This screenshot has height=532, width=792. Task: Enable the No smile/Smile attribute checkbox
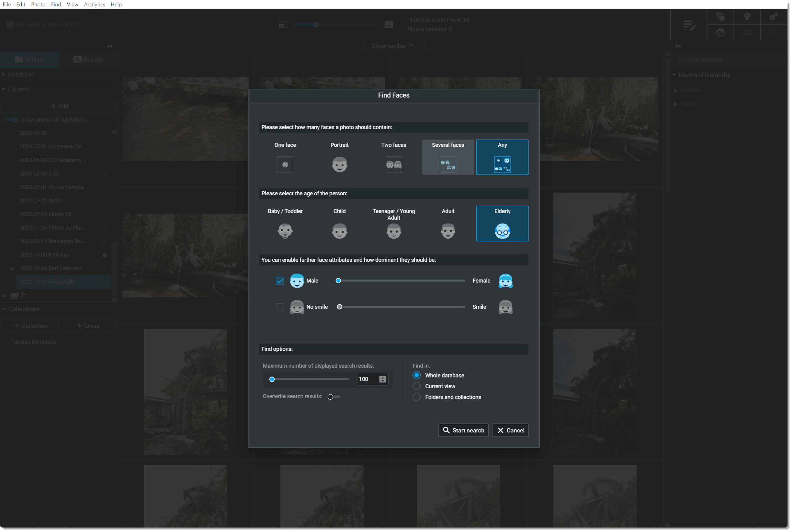pos(280,307)
